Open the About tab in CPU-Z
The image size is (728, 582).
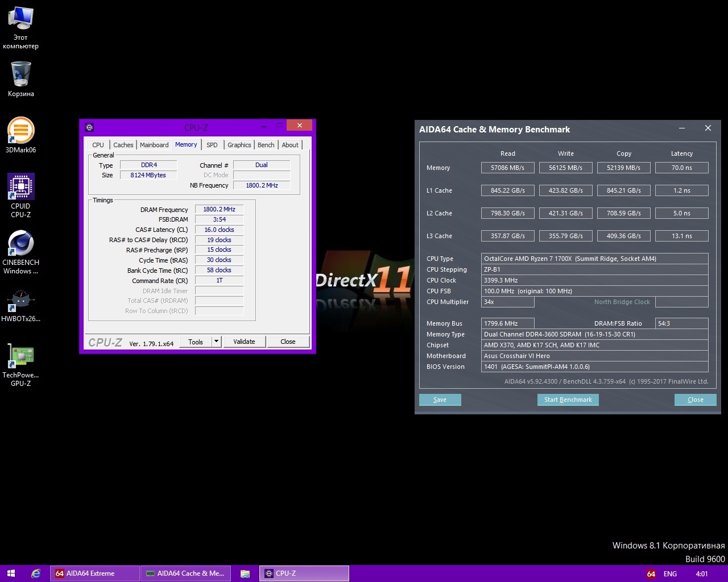(290, 145)
